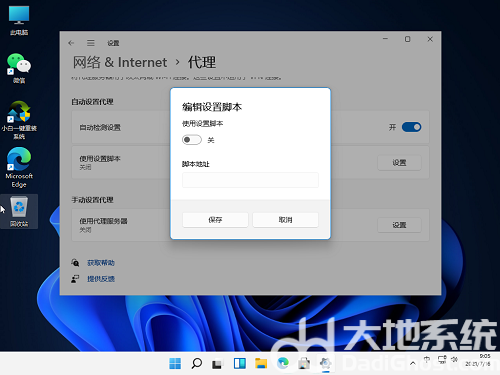The height and width of the screenshot is (375, 500).
Task: Toggle 自动检测设置 switch
Action: [411, 127]
